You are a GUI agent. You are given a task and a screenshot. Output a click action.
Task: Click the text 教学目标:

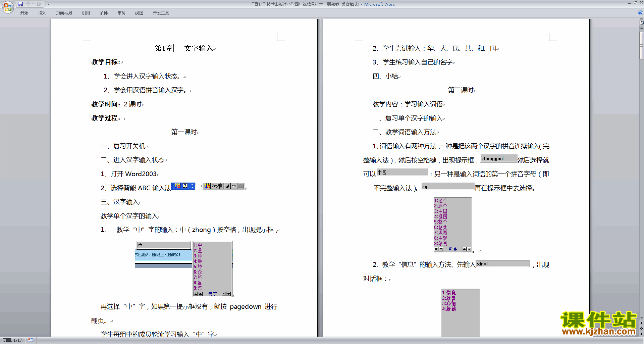106,62
